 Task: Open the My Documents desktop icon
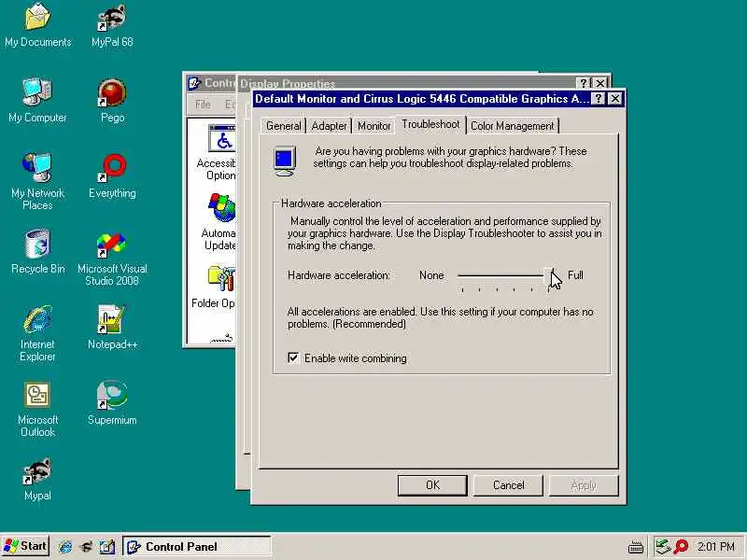[37, 25]
